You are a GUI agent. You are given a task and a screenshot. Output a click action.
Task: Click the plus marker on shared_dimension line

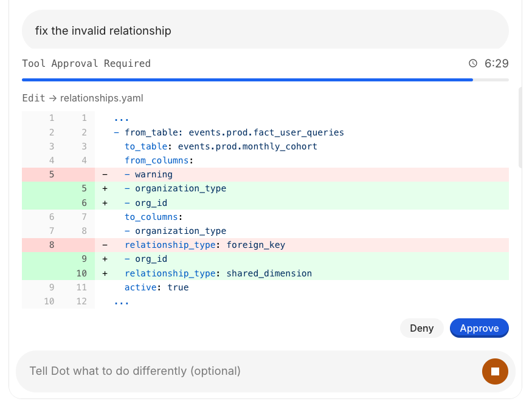pos(105,273)
